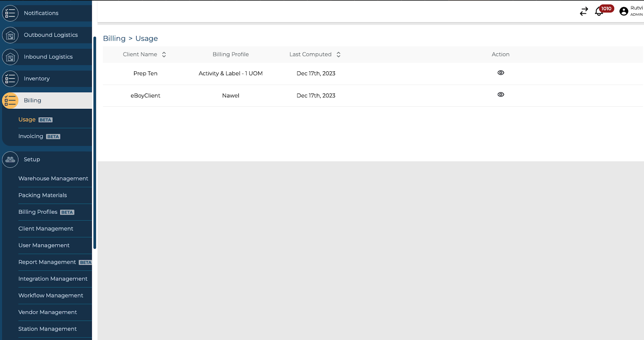Click the swap arrows icon in header

click(x=584, y=12)
